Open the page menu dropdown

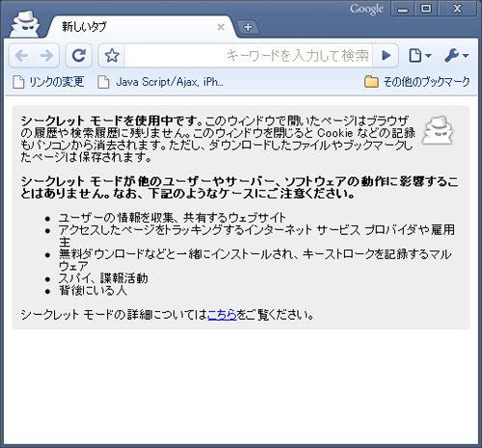coord(419,56)
